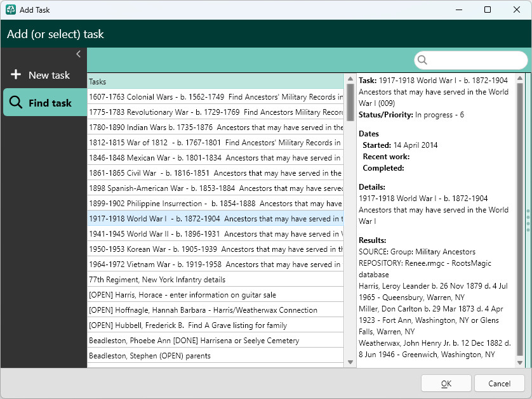Image resolution: width=532 pixels, height=399 pixels.
Task: Select the 1780-1890 Indian Wars task
Action: pos(215,127)
